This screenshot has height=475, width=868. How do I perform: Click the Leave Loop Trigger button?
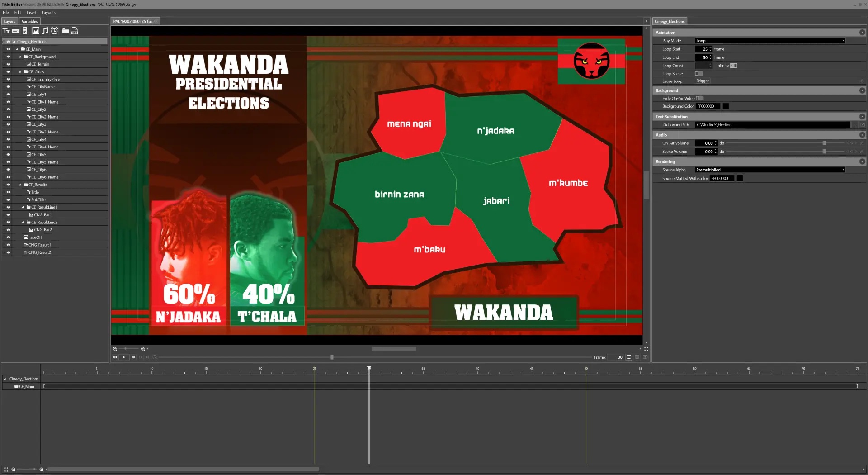(x=703, y=81)
